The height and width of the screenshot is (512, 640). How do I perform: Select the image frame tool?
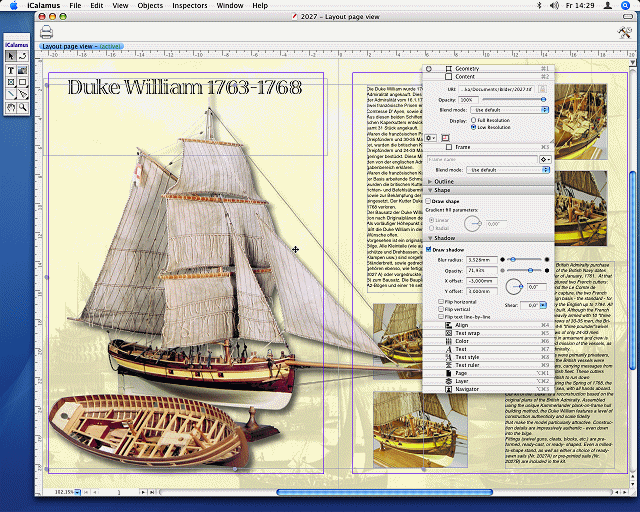pyautogui.click(x=22, y=70)
